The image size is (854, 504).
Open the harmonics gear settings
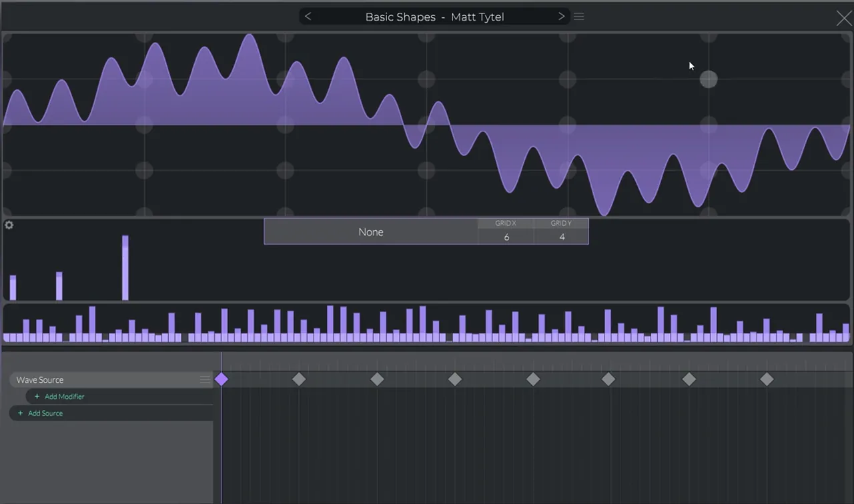pyautogui.click(x=9, y=225)
